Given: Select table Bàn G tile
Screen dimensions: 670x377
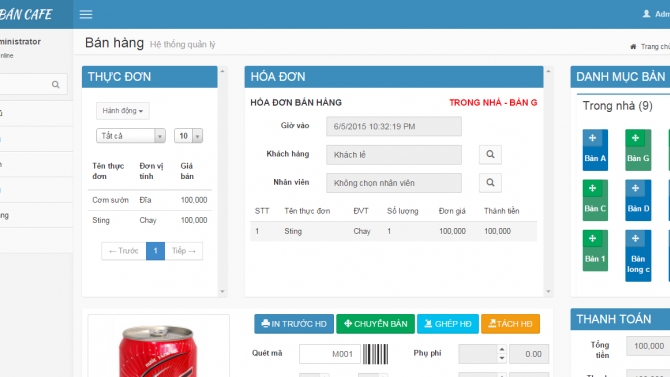Looking at the screenshot, I should (x=638, y=150).
